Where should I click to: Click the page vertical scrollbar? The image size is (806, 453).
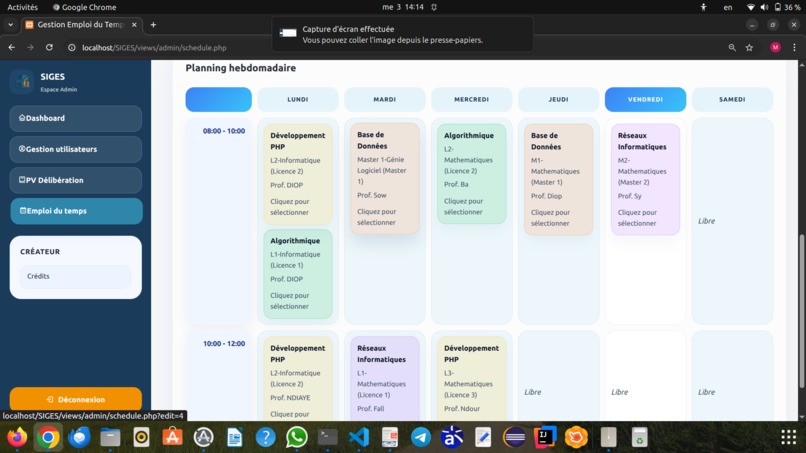pyautogui.click(x=801, y=311)
